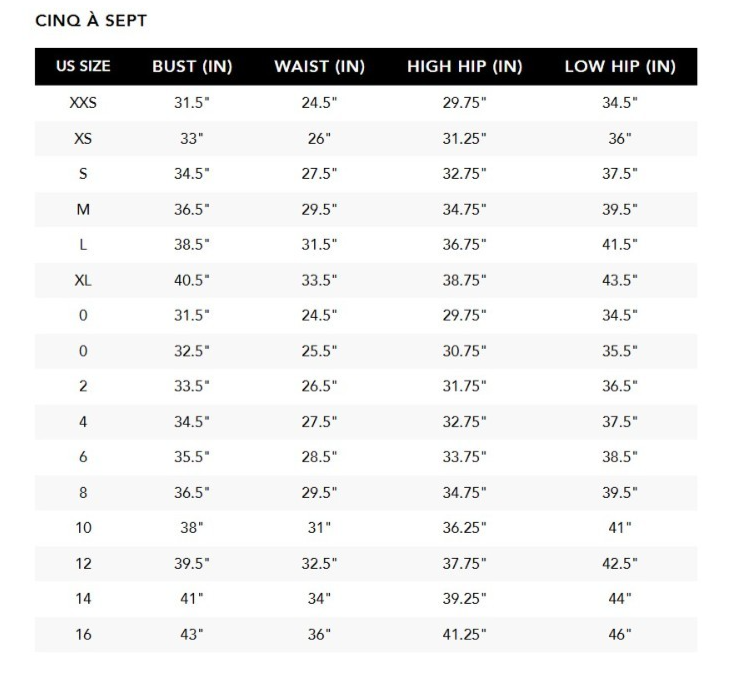
Task: Click the 44" low hip value
Action: tap(620, 598)
